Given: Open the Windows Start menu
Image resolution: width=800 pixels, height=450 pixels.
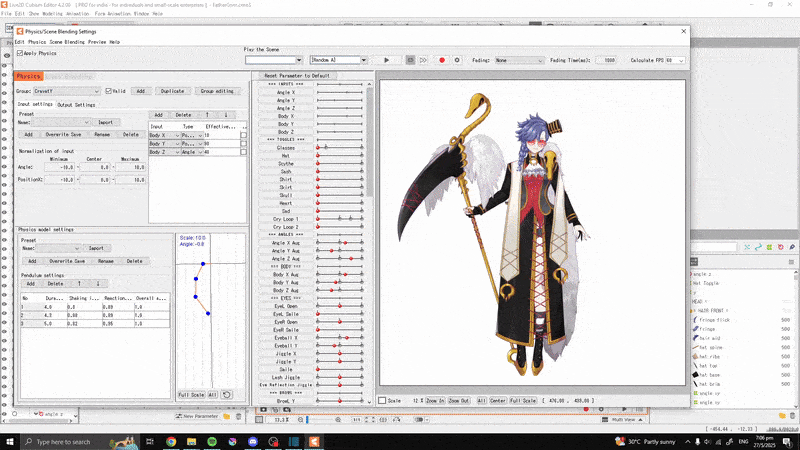Looking at the screenshot, I should [x=10, y=441].
